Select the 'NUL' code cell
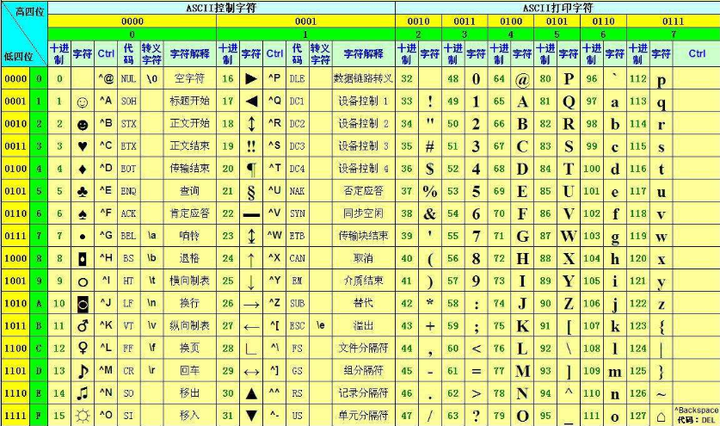Image resolution: width=720 pixels, height=426 pixels. point(129,78)
